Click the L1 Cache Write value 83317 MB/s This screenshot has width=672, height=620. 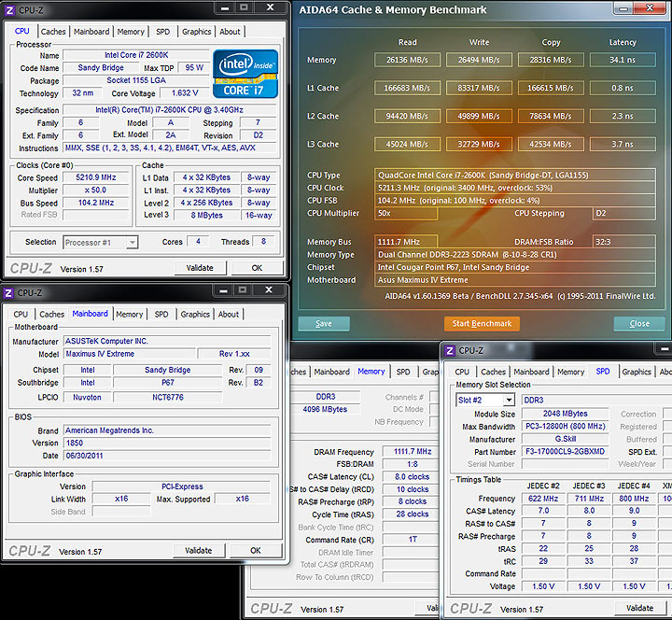pyautogui.click(x=479, y=89)
